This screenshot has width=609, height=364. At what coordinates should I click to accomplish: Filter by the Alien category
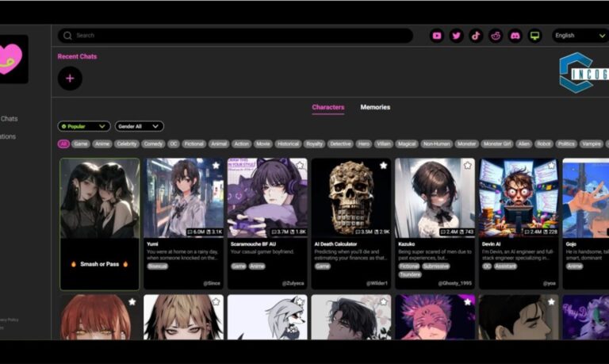[x=524, y=144]
